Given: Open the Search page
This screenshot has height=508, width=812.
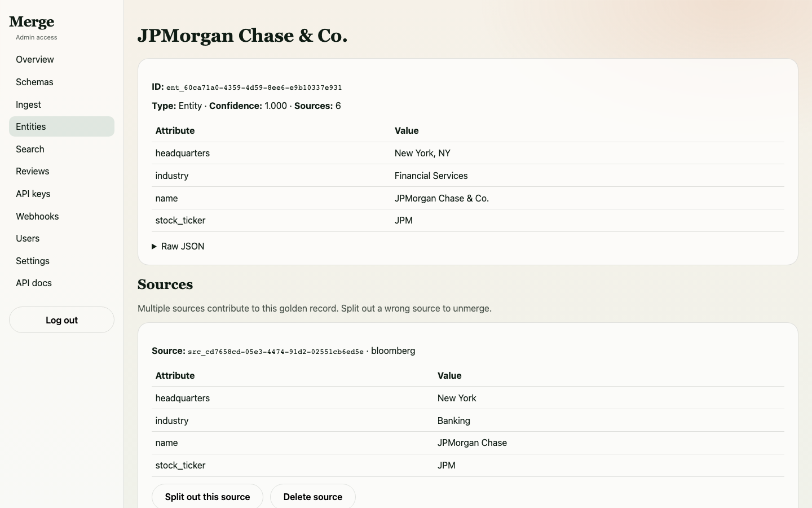Looking at the screenshot, I should tap(61, 149).
